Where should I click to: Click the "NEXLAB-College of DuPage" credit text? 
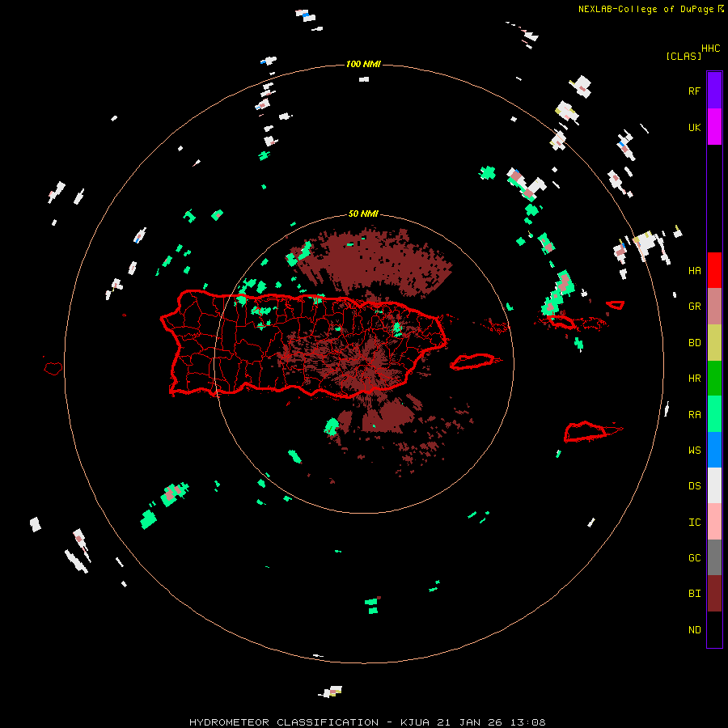(x=645, y=9)
